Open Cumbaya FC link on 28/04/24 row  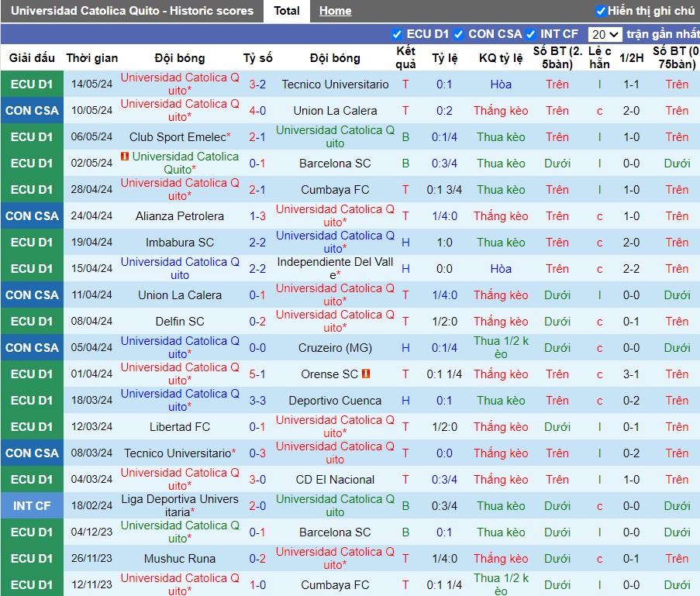(x=335, y=190)
